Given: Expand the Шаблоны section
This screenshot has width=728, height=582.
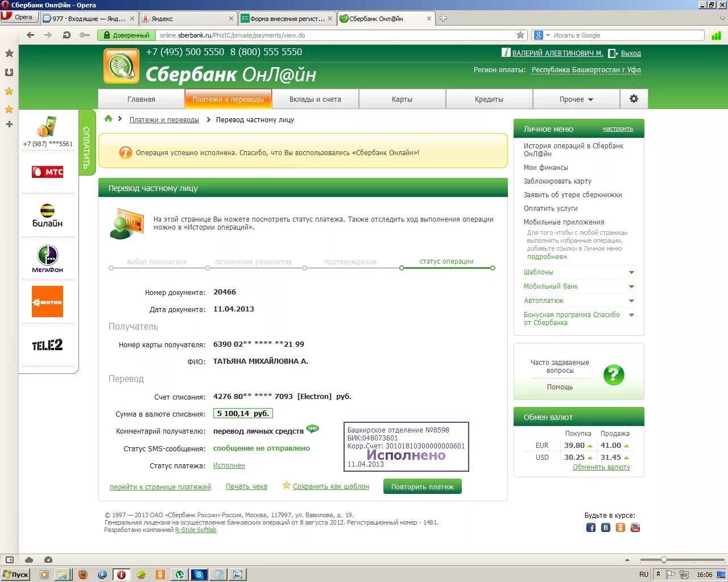Looking at the screenshot, I should [x=631, y=273].
